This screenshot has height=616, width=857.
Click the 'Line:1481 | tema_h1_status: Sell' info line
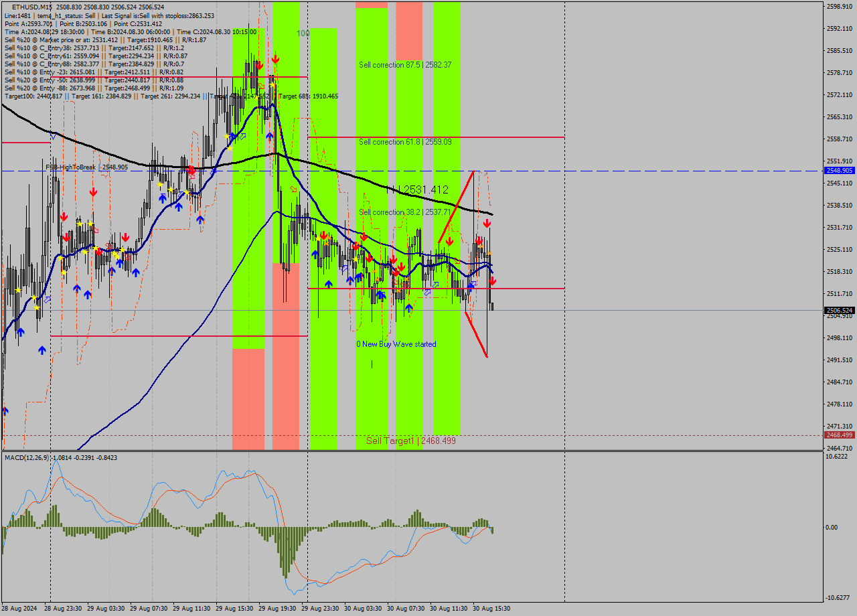(109, 15)
